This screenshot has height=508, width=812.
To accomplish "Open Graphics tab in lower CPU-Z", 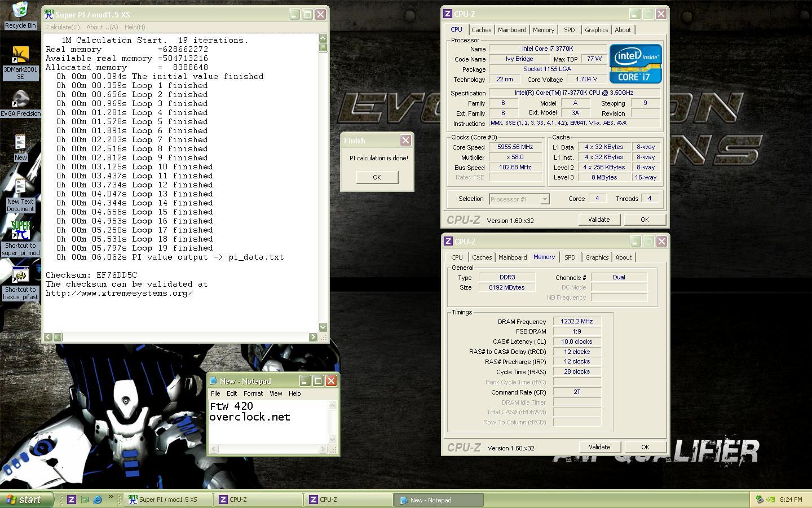I will point(597,257).
